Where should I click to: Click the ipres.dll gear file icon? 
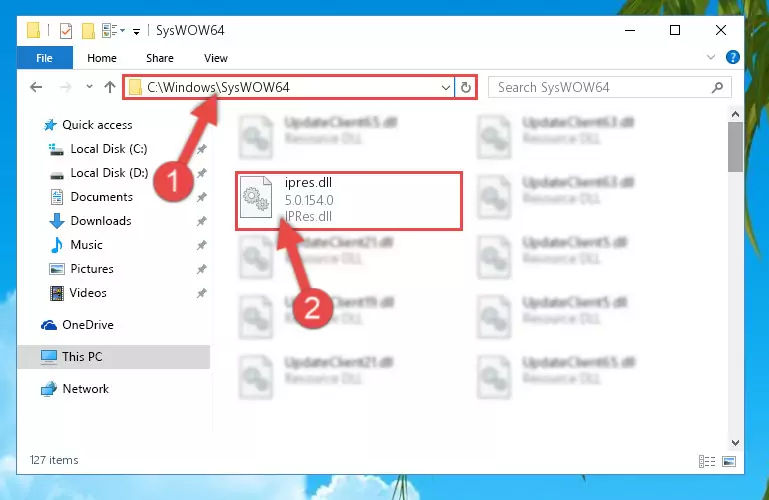pyautogui.click(x=256, y=199)
